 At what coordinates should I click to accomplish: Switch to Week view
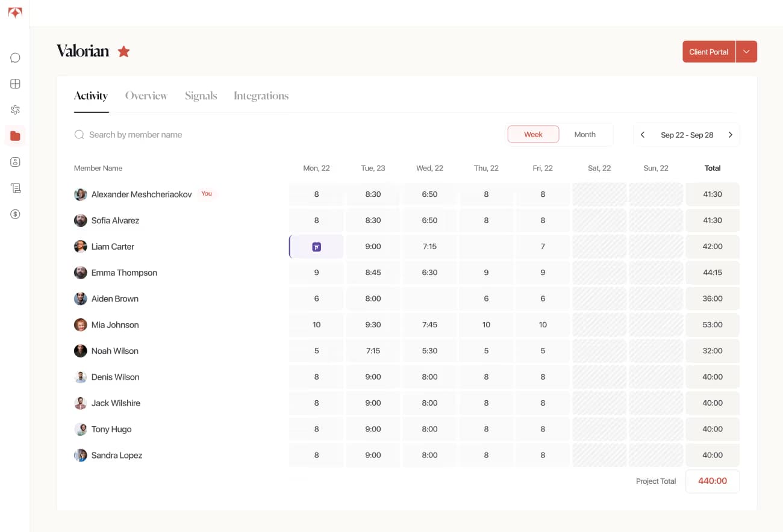(533, 134)
